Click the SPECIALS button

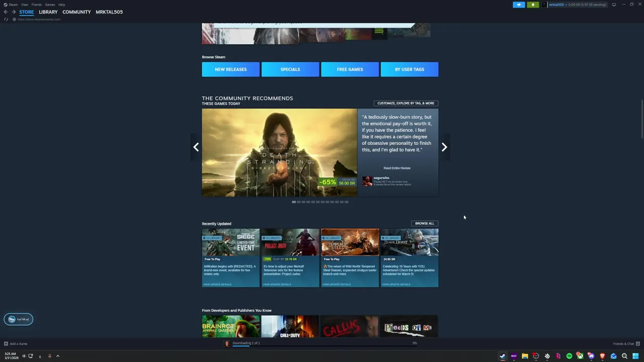[290, 69]
